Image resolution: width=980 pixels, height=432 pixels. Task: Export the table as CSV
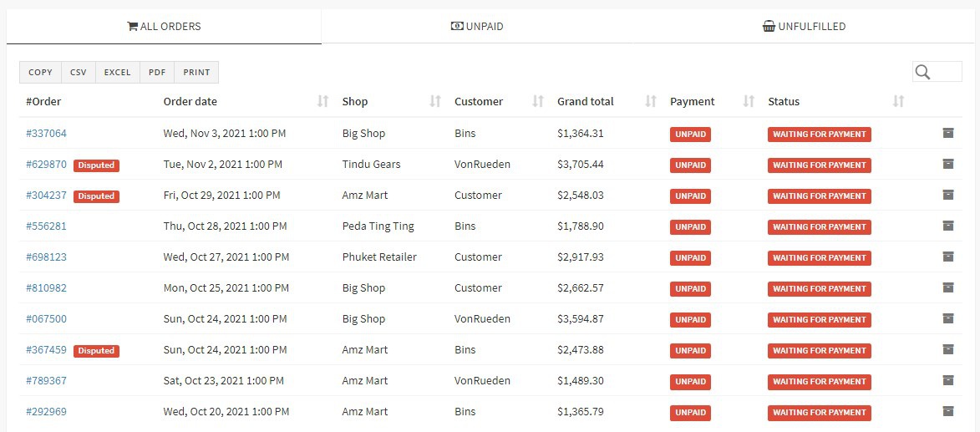point(79,73)
